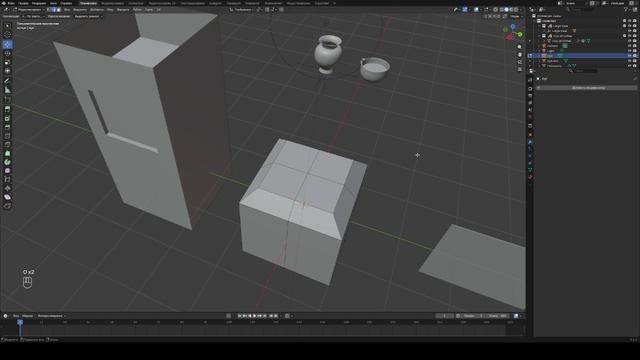Select the Edge Slide tool
This screenshot has height=360, width=640.
7,180
